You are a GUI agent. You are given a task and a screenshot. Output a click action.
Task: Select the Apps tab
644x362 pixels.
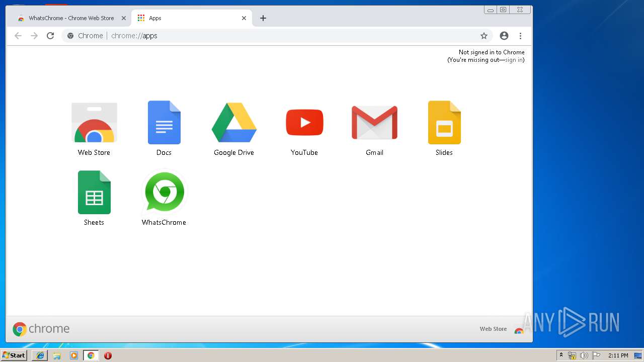pos(191,18)
